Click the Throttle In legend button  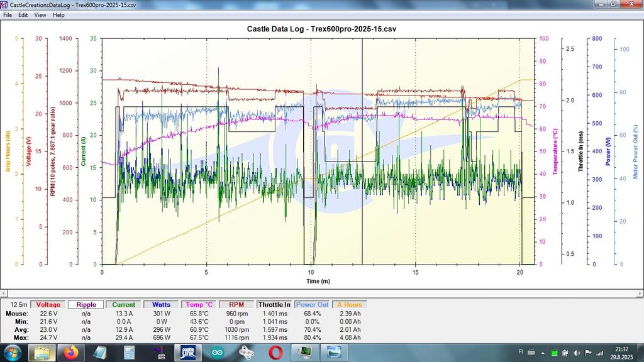coord(275,305)
